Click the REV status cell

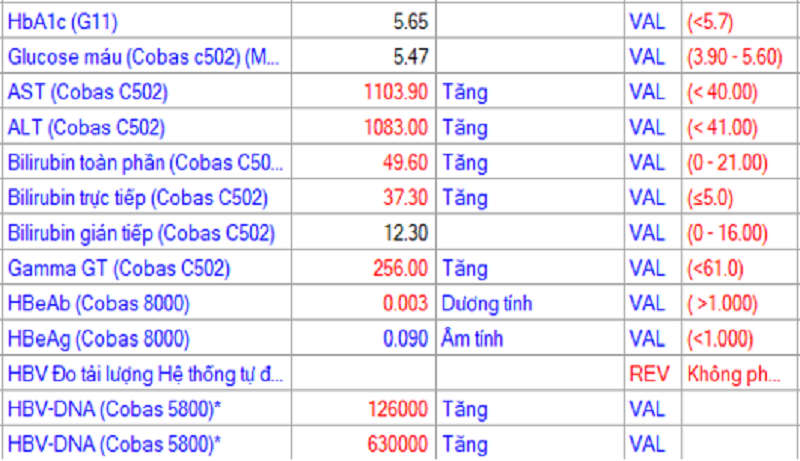click(646, 375)
